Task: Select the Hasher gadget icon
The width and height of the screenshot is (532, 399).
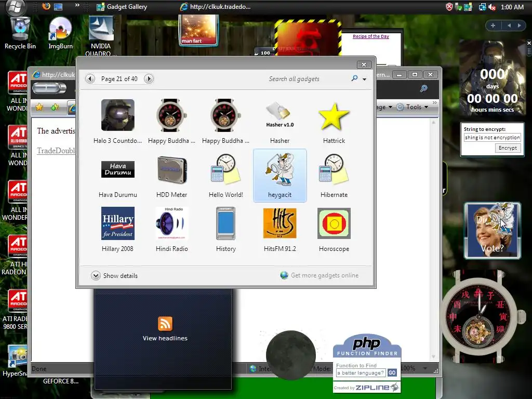Action: point(280,115)
